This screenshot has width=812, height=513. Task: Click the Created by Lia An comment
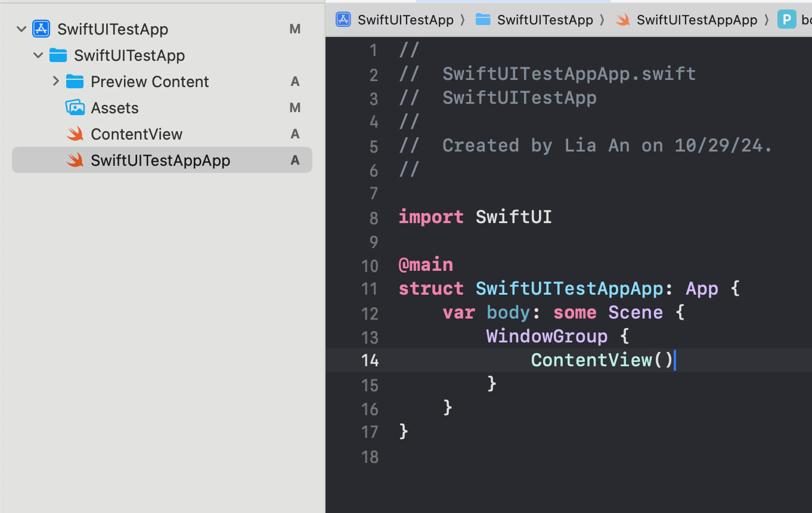[608, 145]
